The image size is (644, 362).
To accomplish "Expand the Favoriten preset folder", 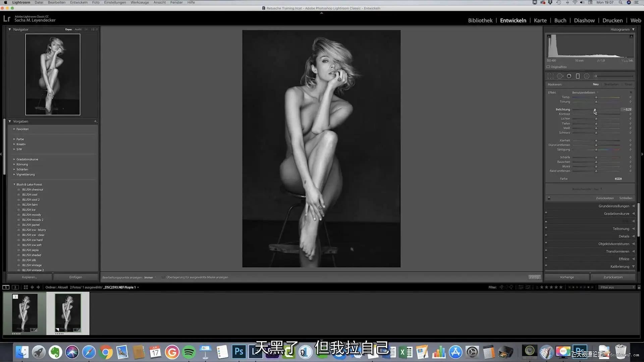I will 14,129.
